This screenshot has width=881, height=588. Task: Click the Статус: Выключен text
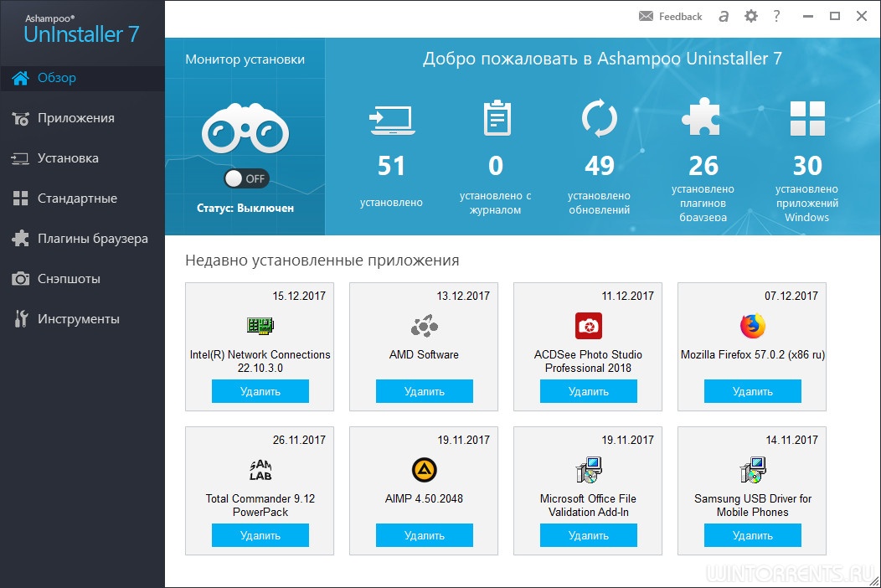coord(245,208)
